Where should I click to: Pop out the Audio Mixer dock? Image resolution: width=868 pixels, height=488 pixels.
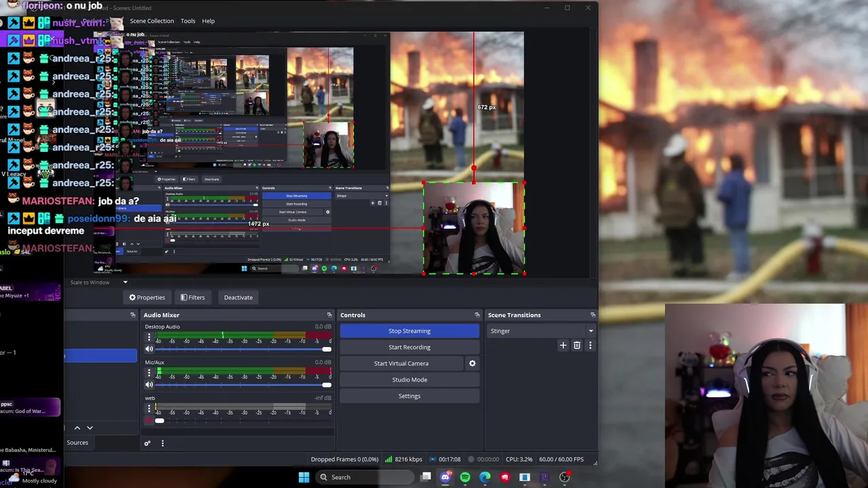click(330, 315)
